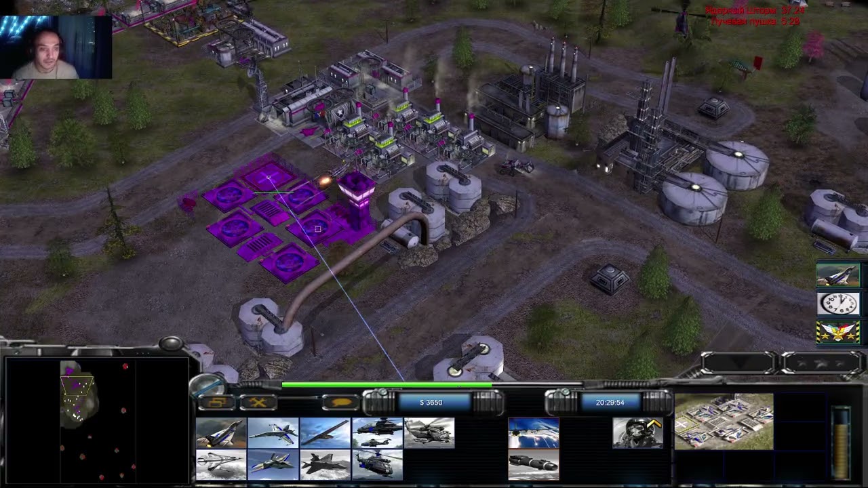Build the first jet in the top row

(x=221, y=433)
